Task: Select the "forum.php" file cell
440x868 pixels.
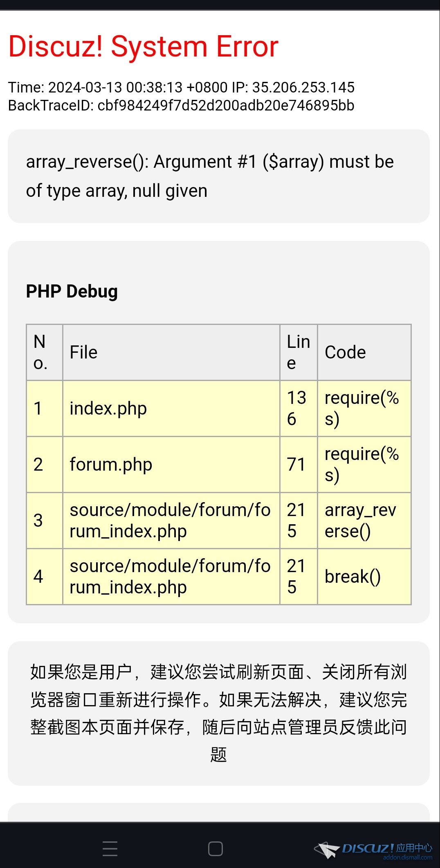Action: [x=171, y=464]
